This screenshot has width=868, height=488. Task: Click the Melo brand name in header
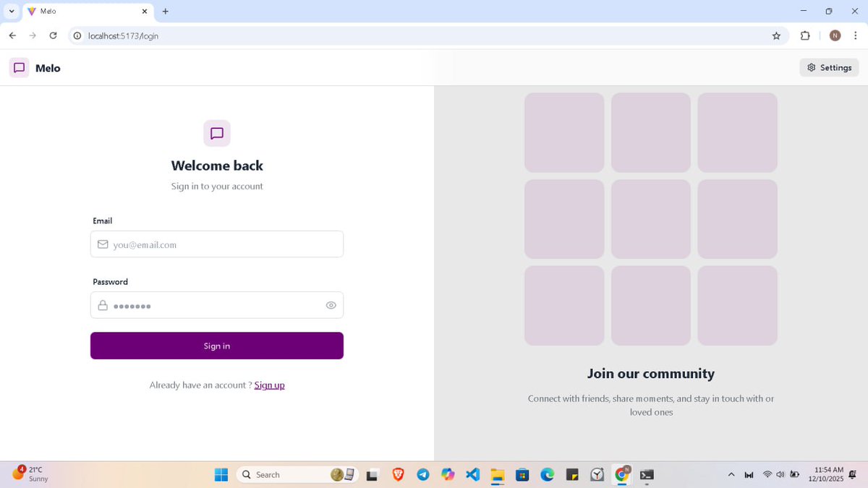click(48, 68)
